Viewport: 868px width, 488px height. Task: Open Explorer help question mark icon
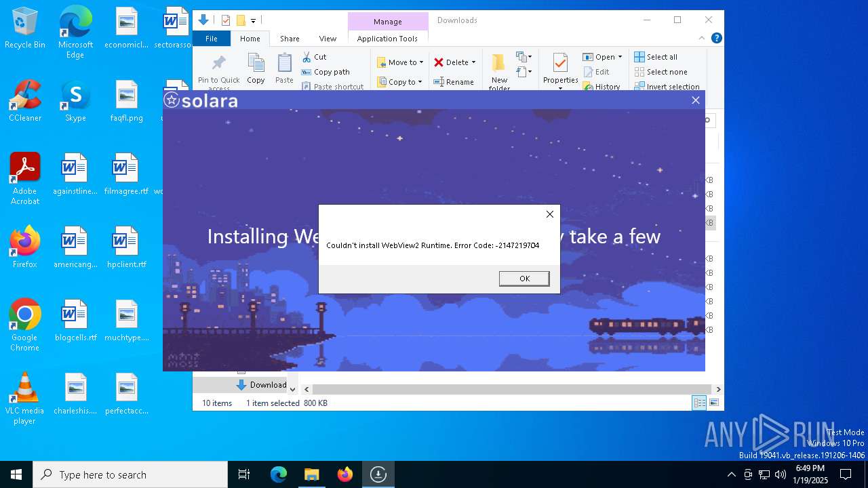pyautogui.click(x=716, y=39)
